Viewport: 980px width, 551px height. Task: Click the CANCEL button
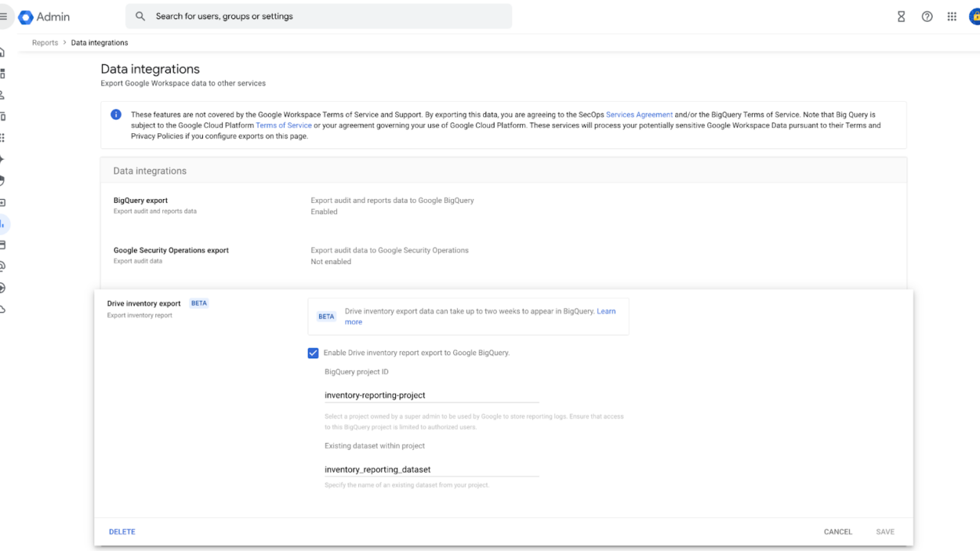838,532
